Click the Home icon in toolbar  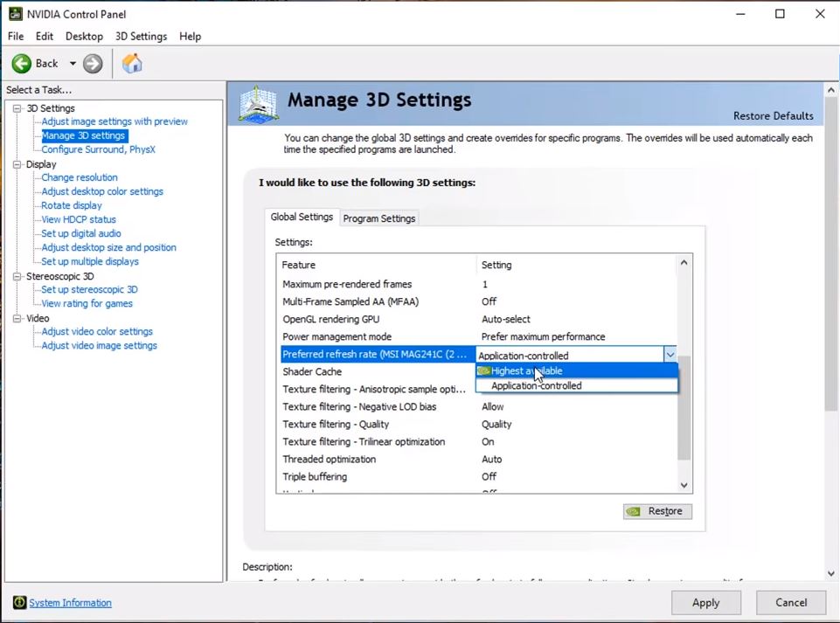click(132, 64)
